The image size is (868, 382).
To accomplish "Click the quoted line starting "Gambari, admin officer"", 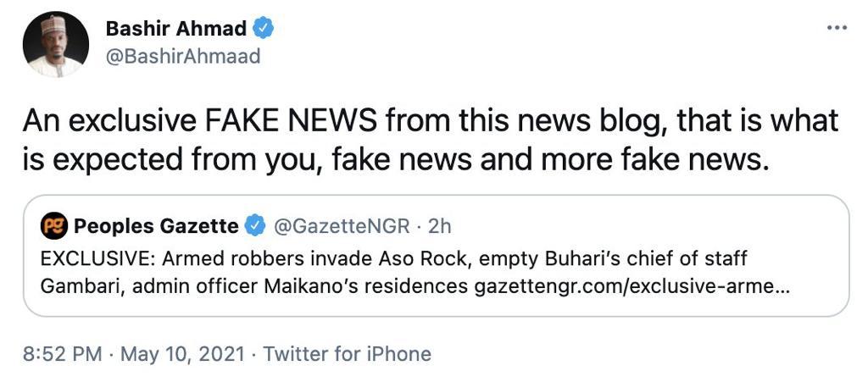I will click(x=254, y=285).
